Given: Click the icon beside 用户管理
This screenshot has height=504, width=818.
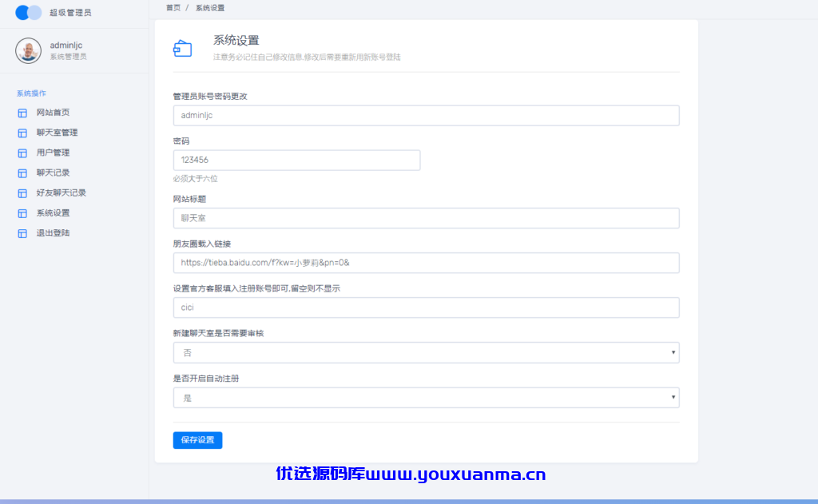Looking at the screenshot, I should coord(22,153).
